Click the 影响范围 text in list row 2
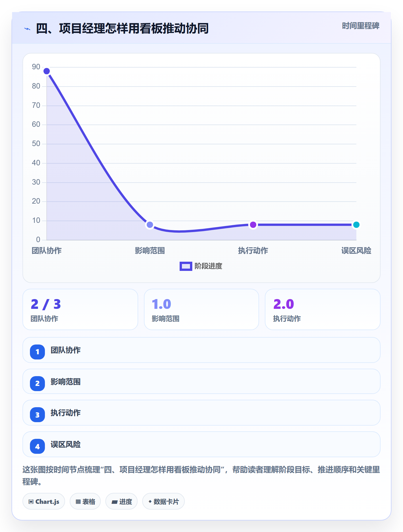403x532 pixels. 66,382
